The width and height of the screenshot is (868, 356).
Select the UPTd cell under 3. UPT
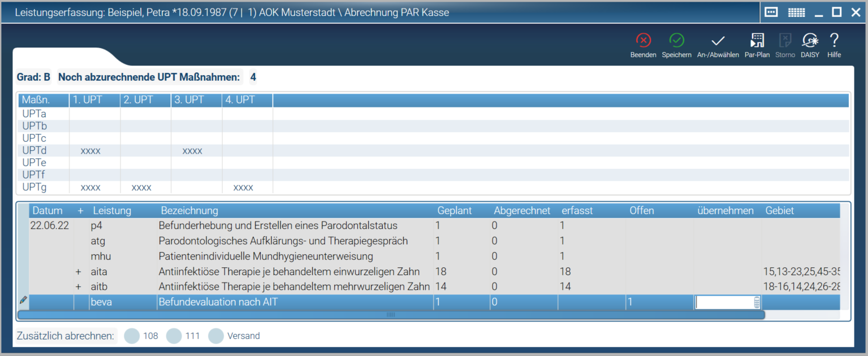click(x=192, y=151)
